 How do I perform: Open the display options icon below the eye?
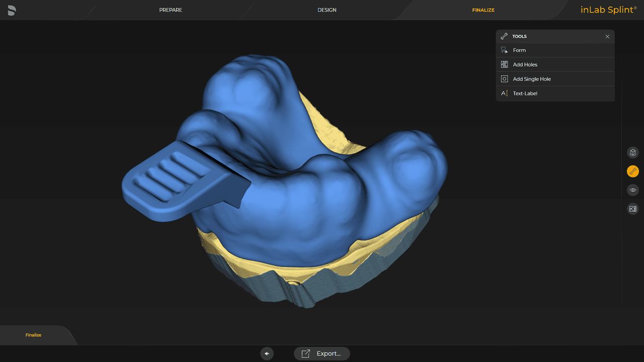pos(632,209)
